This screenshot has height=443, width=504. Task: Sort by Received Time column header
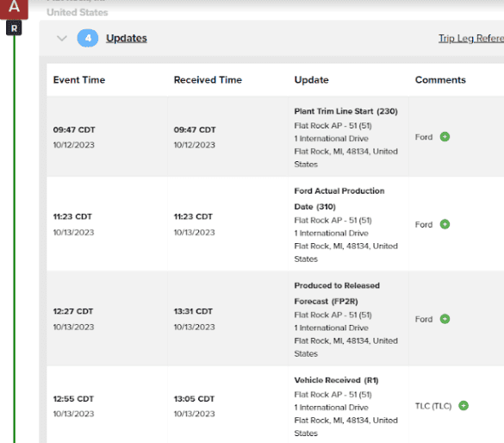point(208,80)
